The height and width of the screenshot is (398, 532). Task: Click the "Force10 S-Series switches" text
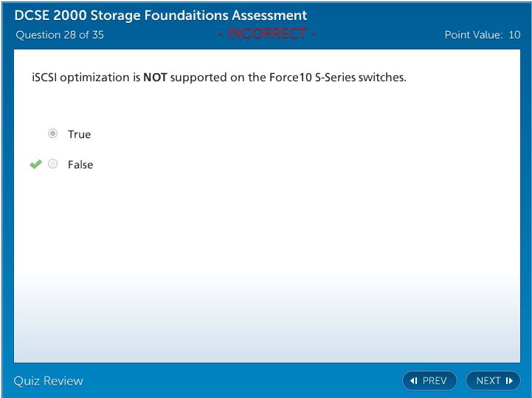click(338, 77)
